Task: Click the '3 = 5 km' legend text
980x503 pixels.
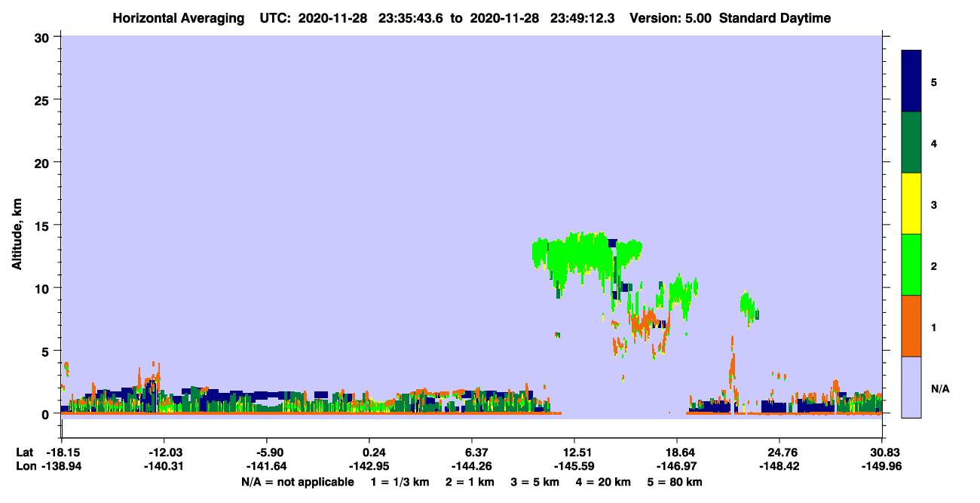Action: point(536,482)
